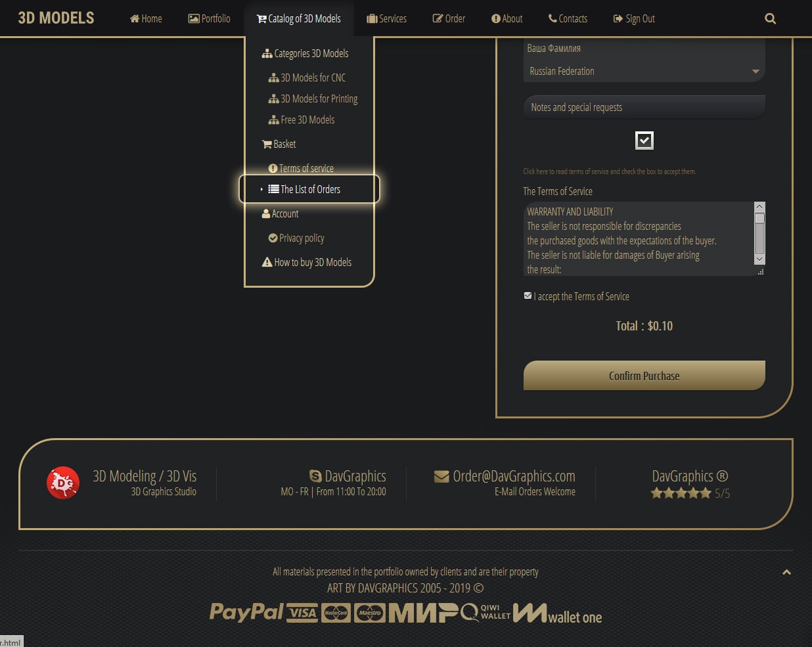Open Basket from the catalog menu

(284, 144)
